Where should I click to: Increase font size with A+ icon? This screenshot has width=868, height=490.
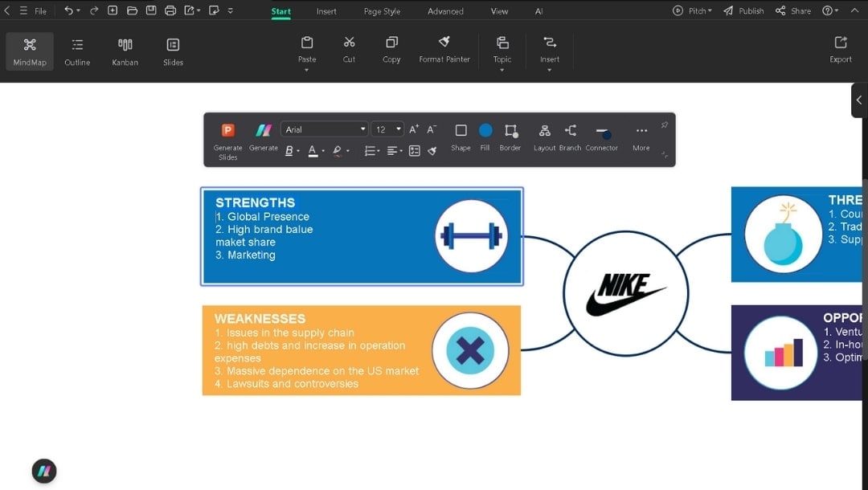(x=414, y=129)
